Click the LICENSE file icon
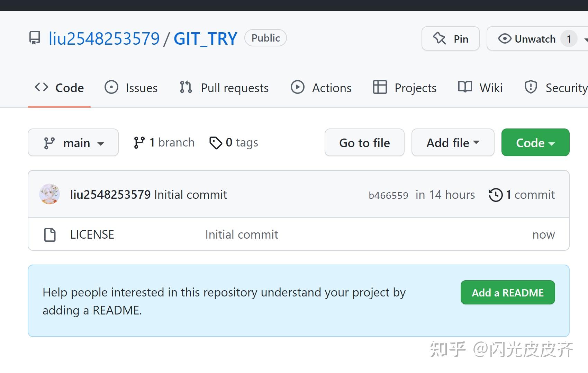This screenshot has width=588, height=373. [x=49, y=234]
